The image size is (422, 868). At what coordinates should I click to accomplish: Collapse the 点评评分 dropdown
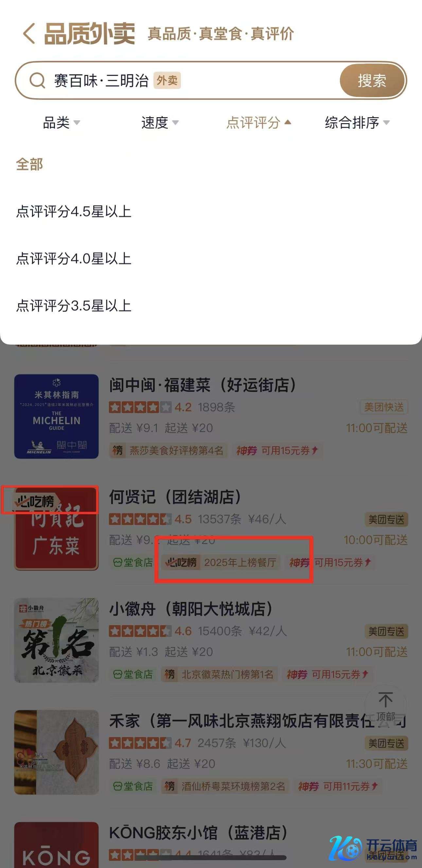[x=259, y=122]
